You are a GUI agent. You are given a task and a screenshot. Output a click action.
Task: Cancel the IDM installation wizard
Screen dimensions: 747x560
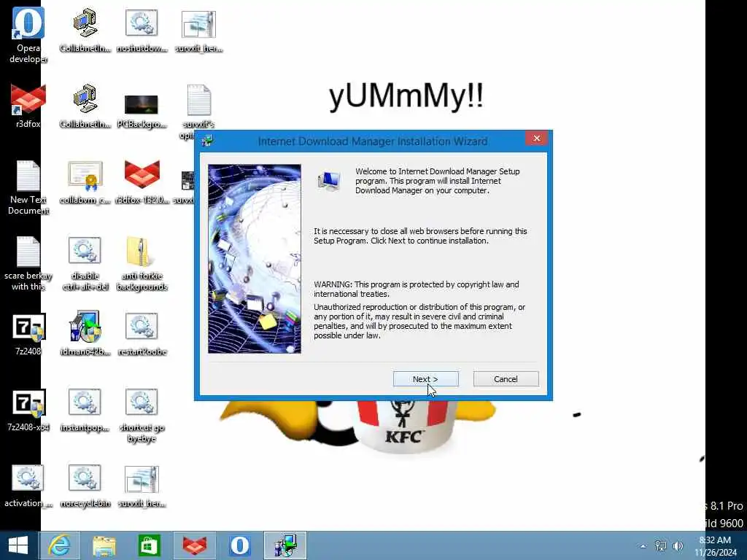pyautogui.click(x=506, y=379)
